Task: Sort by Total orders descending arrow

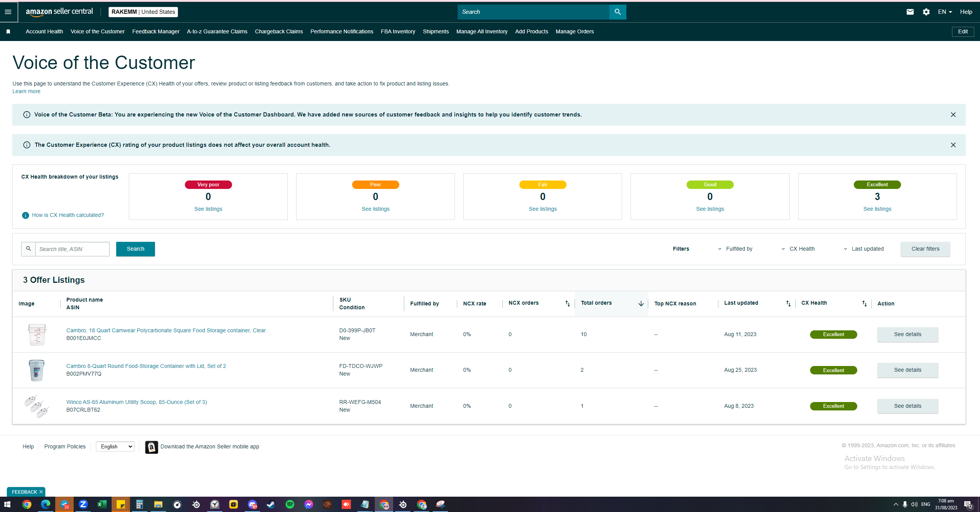Action: [x=641, y=304]
